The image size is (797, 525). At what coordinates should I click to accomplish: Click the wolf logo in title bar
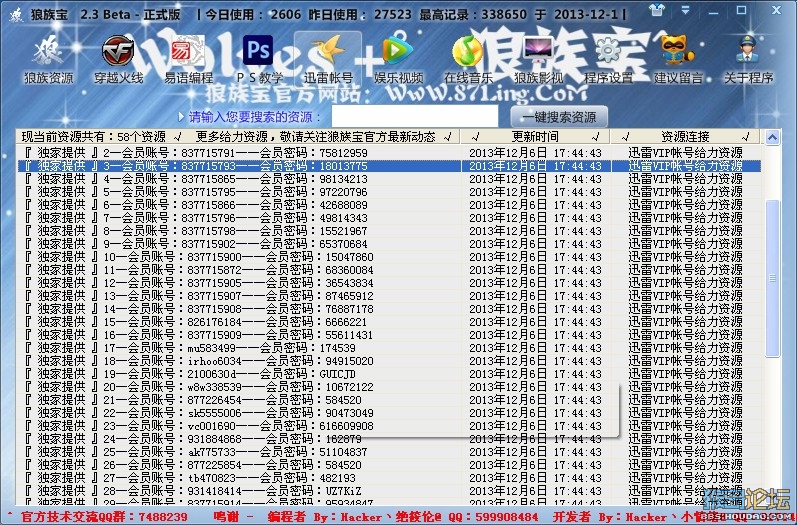pos(15,14)
